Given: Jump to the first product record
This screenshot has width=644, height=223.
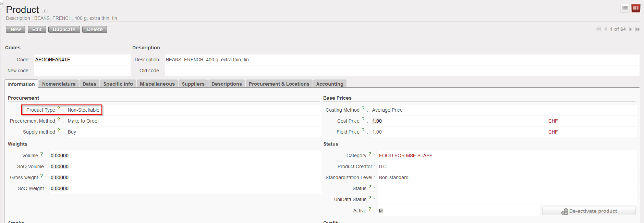Looking at the screenshot, I should point(598,29).
